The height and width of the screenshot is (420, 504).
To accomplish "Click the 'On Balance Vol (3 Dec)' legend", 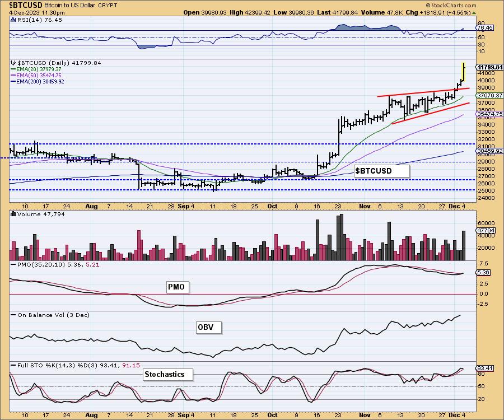I will pyautogui.click(x=50, y=315).
